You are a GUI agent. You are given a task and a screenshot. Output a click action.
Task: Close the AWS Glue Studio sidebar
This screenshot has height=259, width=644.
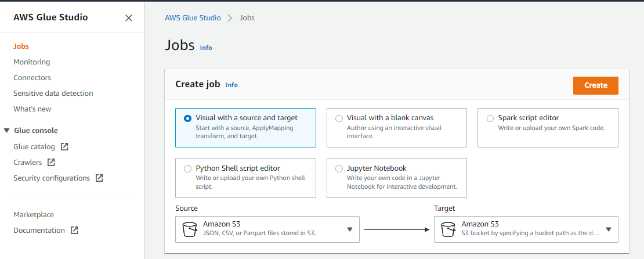129,18
